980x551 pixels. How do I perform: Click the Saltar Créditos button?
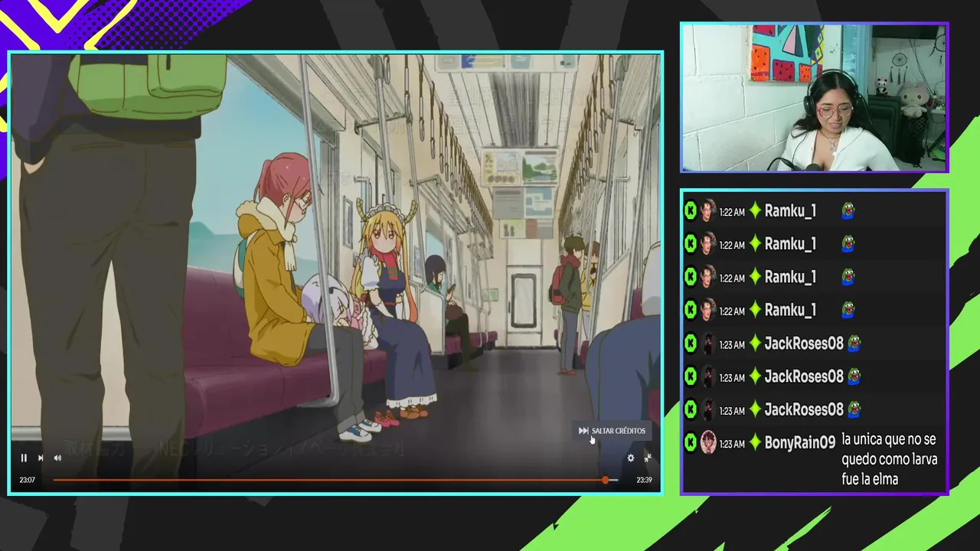click(612, 431)
